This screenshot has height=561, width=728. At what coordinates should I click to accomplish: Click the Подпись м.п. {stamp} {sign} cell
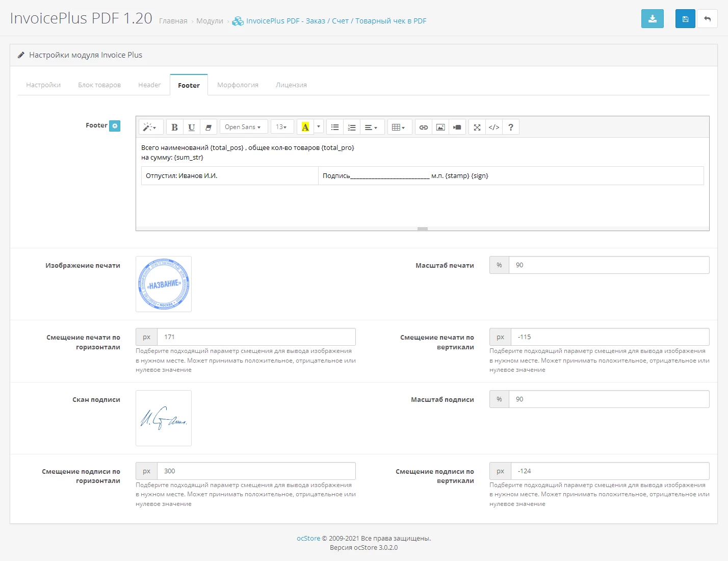pos(511,176)
